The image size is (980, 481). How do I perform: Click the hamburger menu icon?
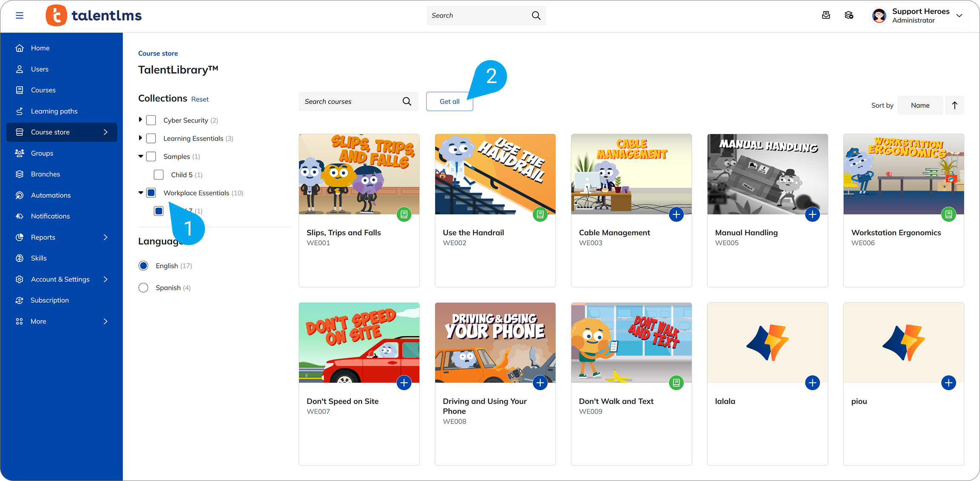tap(19, 16)
